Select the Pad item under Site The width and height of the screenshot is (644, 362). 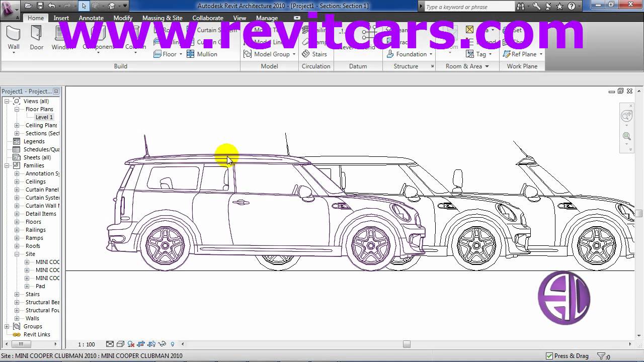(40, 286)
